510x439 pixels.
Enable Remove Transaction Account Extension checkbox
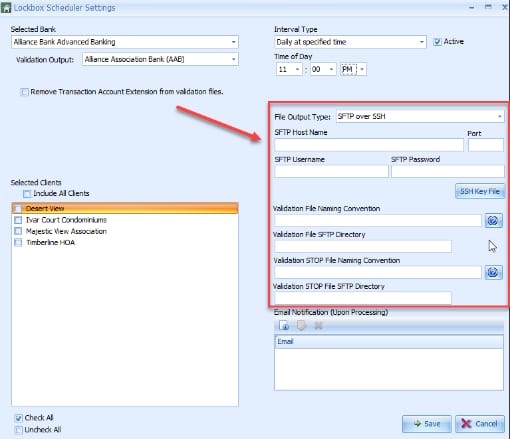click(24, 92)
